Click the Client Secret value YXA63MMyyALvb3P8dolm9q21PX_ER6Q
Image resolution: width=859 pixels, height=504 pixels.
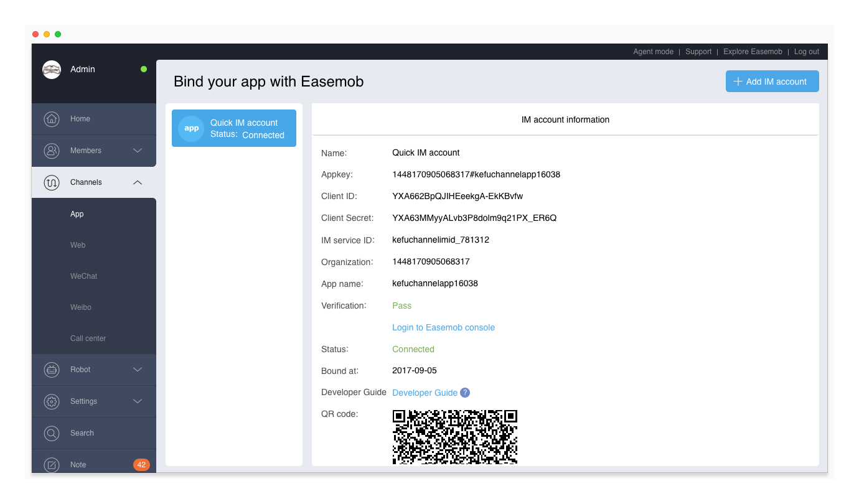point(474,218)
